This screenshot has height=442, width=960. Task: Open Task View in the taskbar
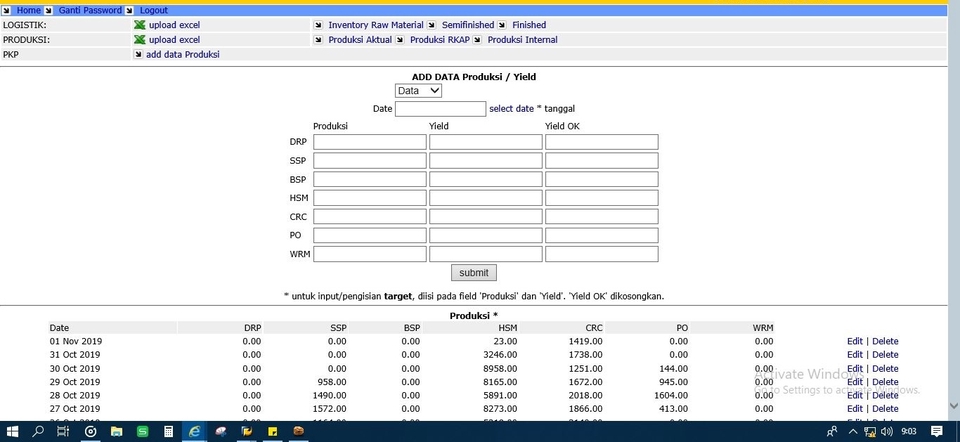point(63,431)
